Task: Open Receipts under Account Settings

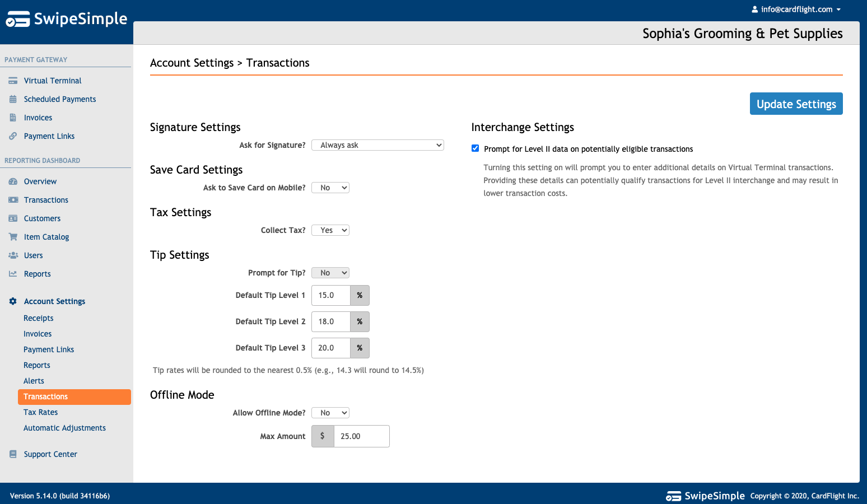Action: click(x=39, y=318)
